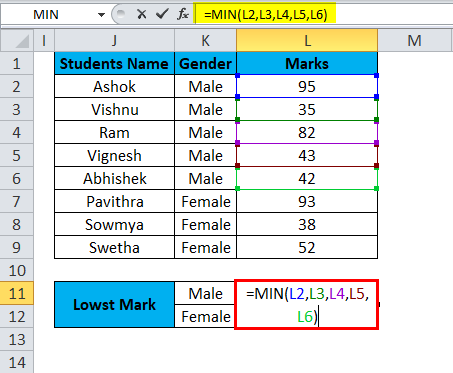The height and width of the screenshot is (373, 453).
Task: Click marks cell with value 93
Action: pyautogui.click(x=307, y=201)
